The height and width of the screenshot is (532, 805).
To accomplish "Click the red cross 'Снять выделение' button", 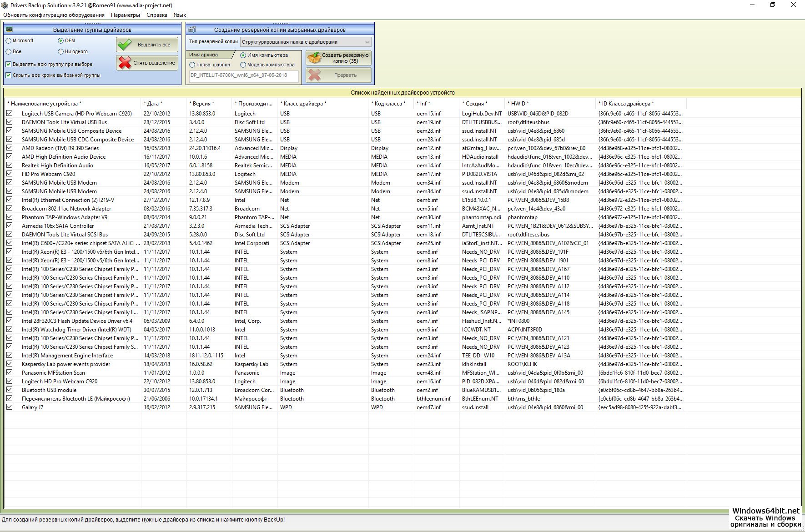I will pyautogui.click(x=147, y=63).
